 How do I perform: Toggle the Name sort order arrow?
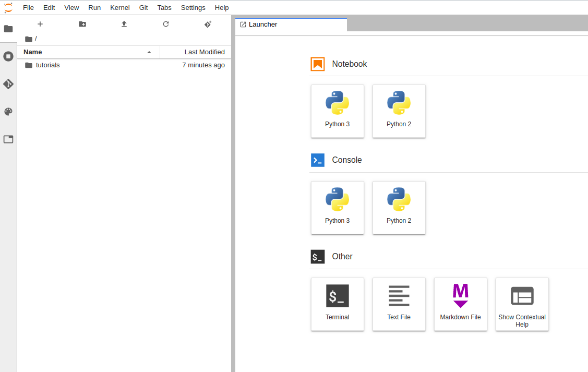pyautogui.click(x=149, y=53)
